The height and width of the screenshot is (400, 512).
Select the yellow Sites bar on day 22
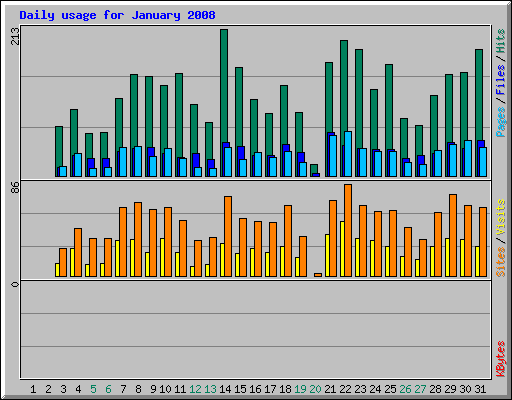coord(342,249)
